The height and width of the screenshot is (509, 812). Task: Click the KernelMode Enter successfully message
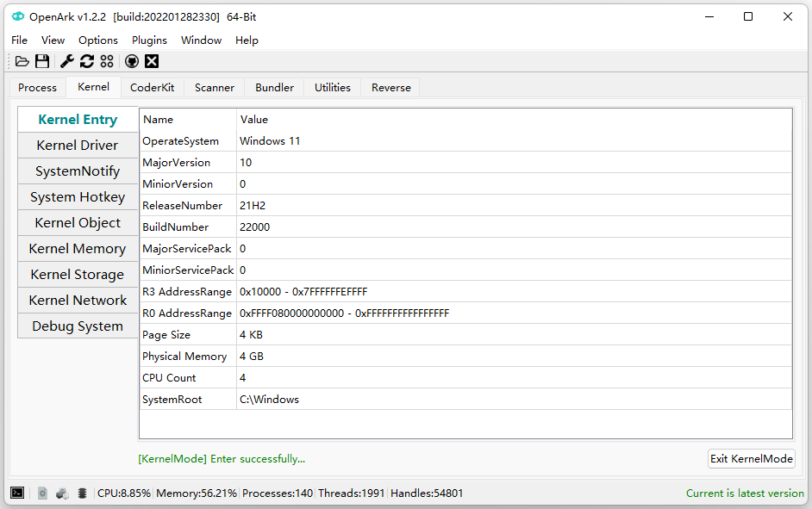tap(222, 459)
